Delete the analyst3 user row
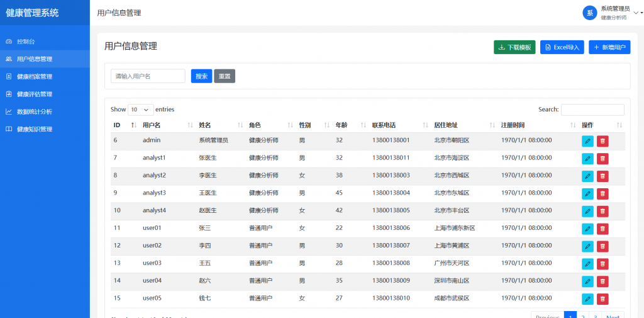This screenshot has width=644, height=318. [x=602, y=194]
